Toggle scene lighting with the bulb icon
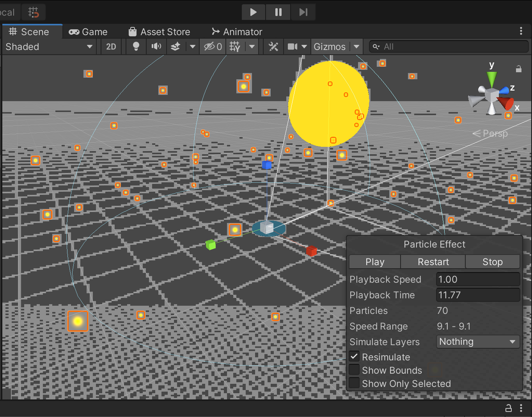 pyautogui.click(x=136, y=47)
